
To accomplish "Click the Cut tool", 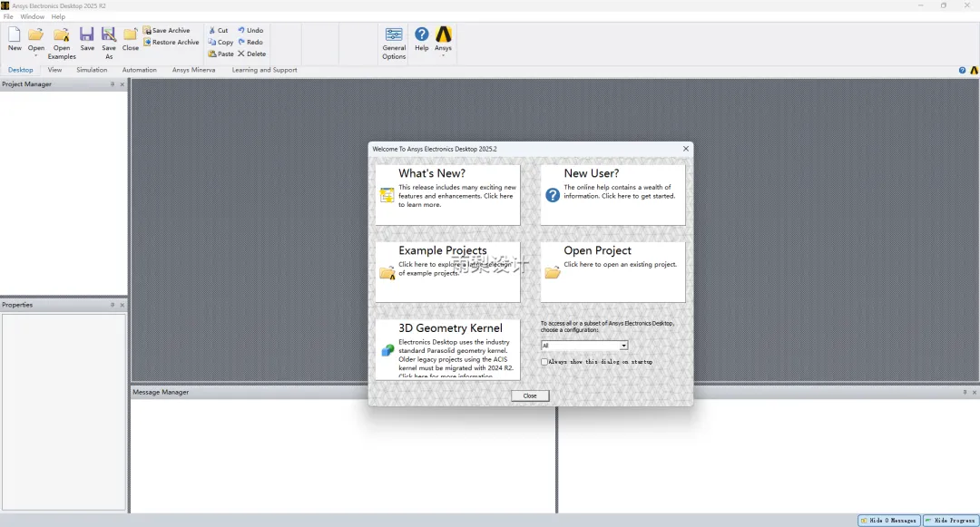I will click(218, 30).
